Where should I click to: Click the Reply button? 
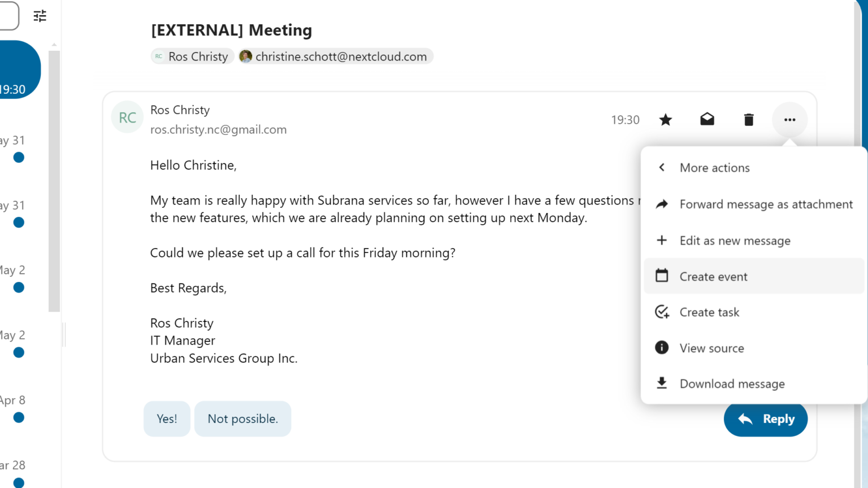pos(766,419)
